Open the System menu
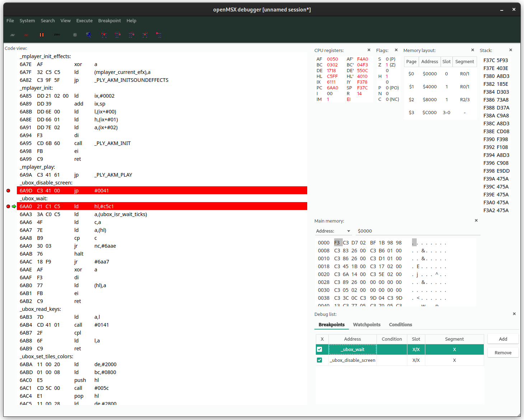 (27, 20)
